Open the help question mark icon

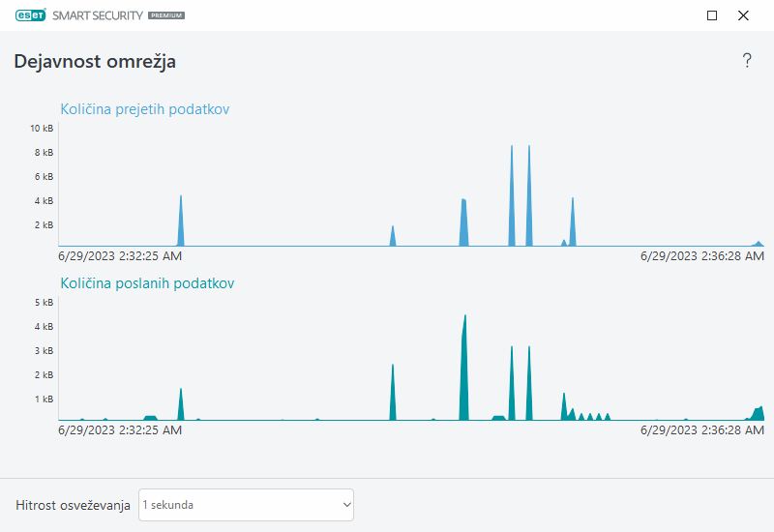click(747, 61)
